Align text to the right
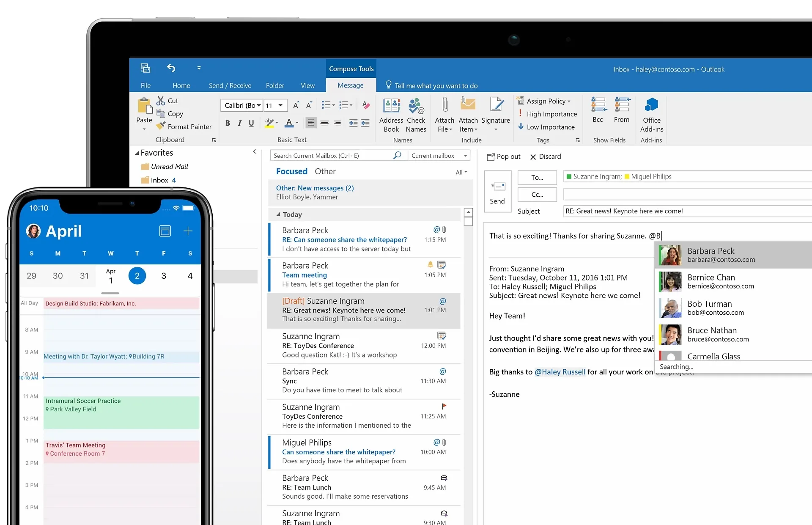This screenshot has height=525, width=812. coord(337,123)
